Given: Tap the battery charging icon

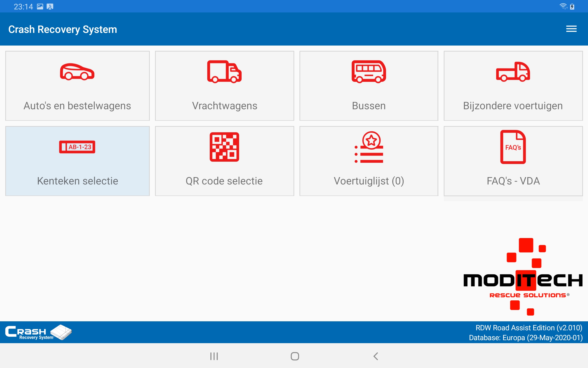Looking at the screenshot, I should coord(572,7).
